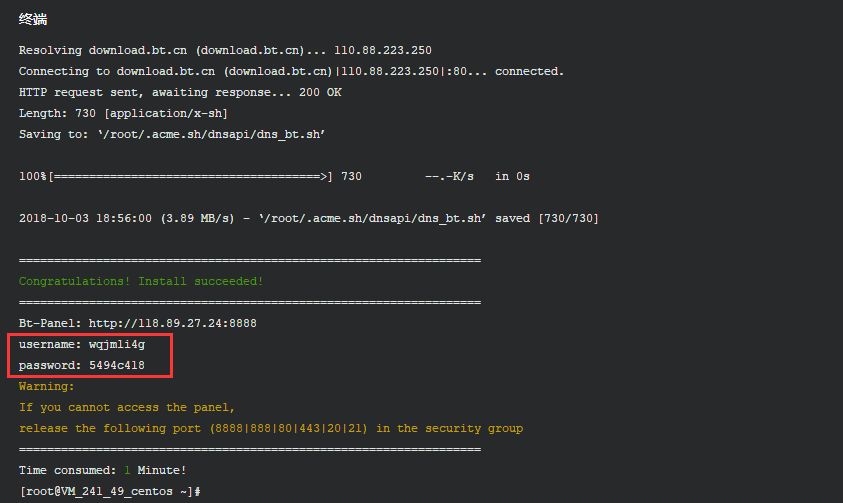This screenshot has height=503, width=843.
Task: Click the download speed 3.89 MB/s text
Action: [197, 218]
